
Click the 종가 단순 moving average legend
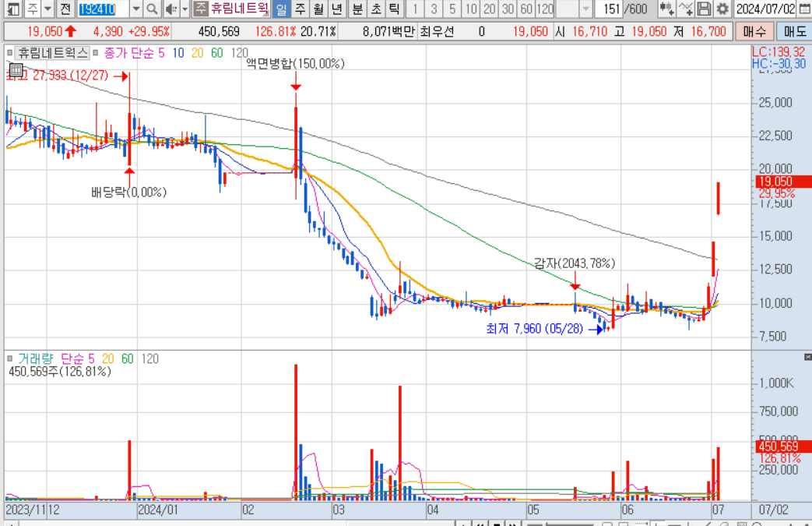click(129, 53)
